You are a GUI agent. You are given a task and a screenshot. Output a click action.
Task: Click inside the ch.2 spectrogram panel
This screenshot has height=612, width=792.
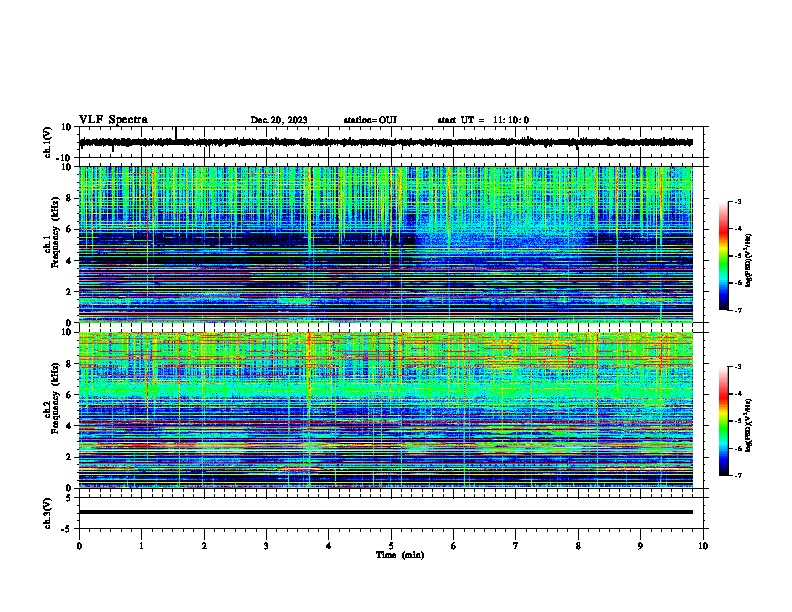click(x=386, y=410)
